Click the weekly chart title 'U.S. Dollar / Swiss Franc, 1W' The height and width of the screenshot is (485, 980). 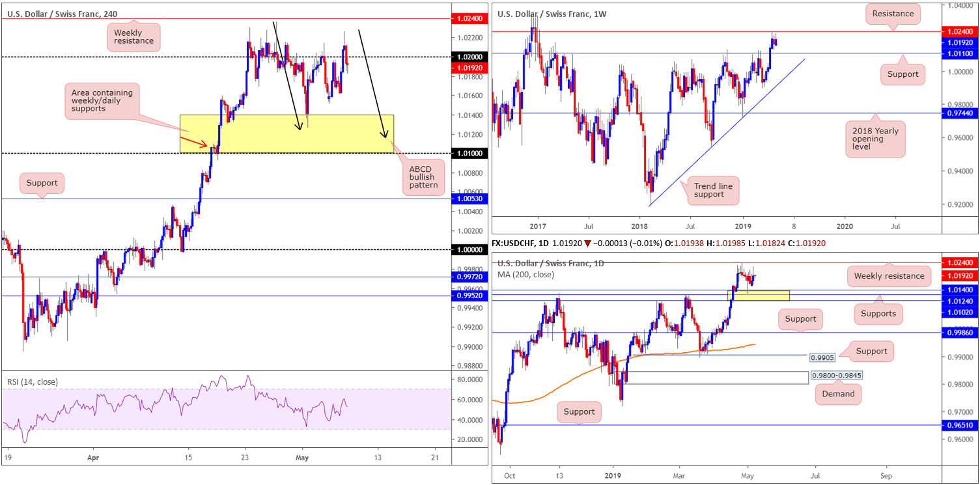552,13
